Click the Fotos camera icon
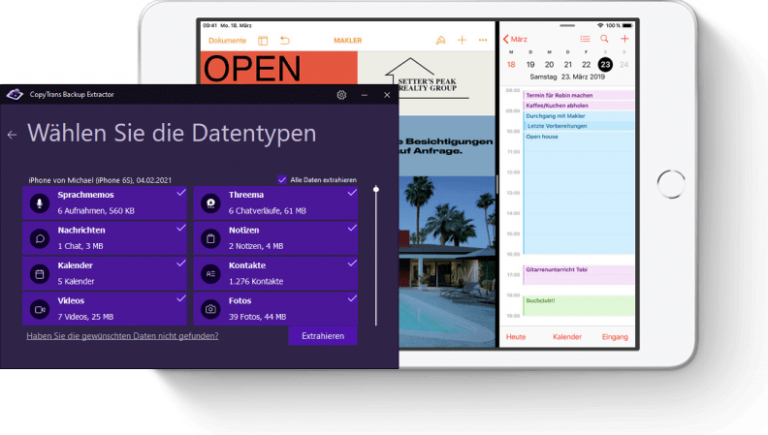Image resolution: width=768 pixels, height=435 pixels. (211, 309)
